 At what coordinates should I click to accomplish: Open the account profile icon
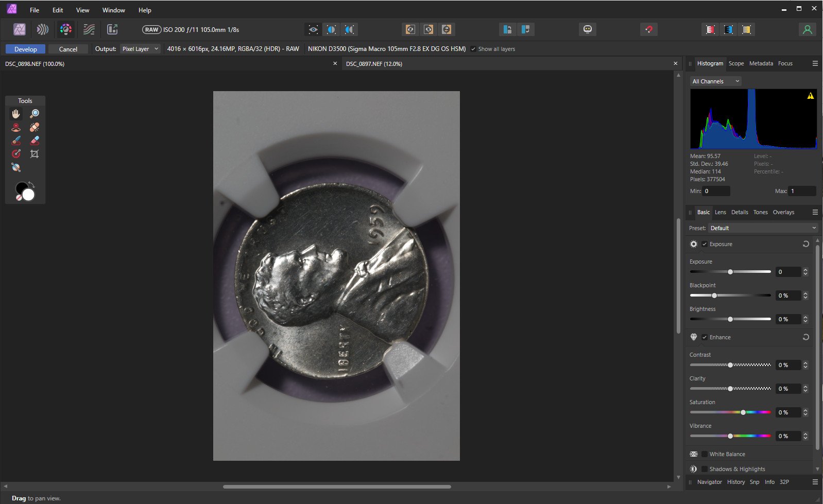click(x=807, y=30)
